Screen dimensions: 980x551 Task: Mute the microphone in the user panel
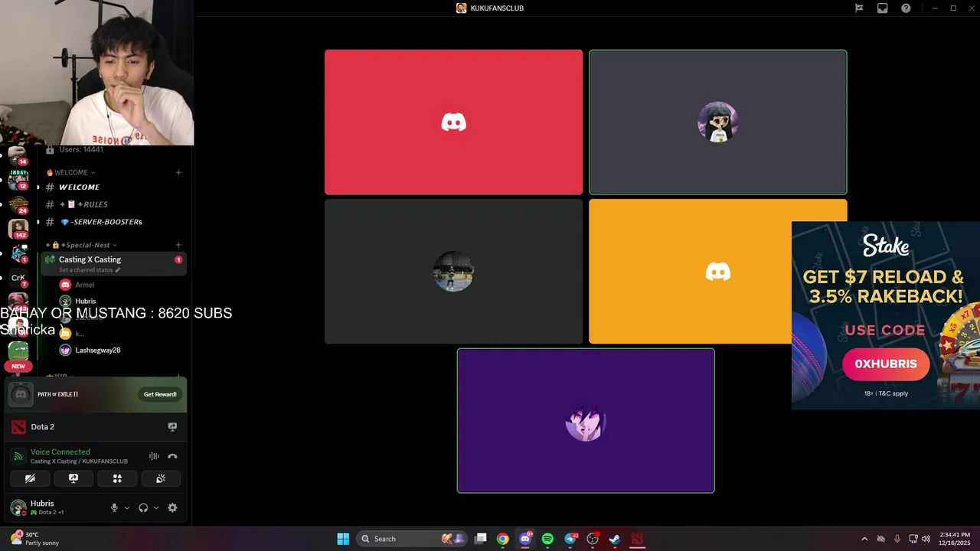pyautogui.click(x=114, y=507)
